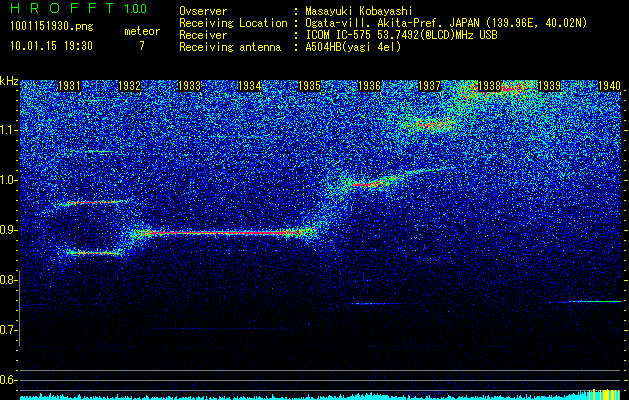The width and height of the screenshot is (629, 400).
Task: Click the meteor label
Action: coord(142,31)
